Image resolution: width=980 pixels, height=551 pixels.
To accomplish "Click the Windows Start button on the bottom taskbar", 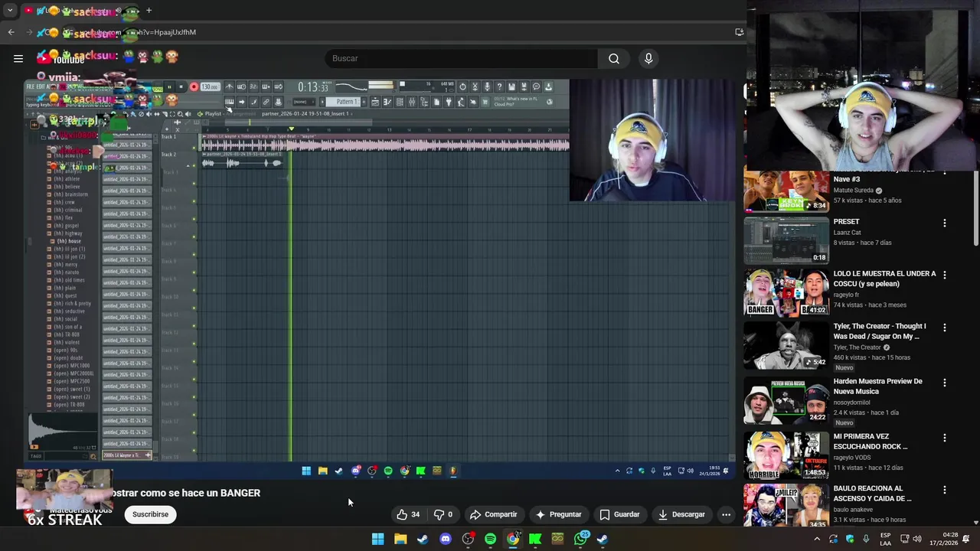I will pyautogui.click(x=377, y=539).
